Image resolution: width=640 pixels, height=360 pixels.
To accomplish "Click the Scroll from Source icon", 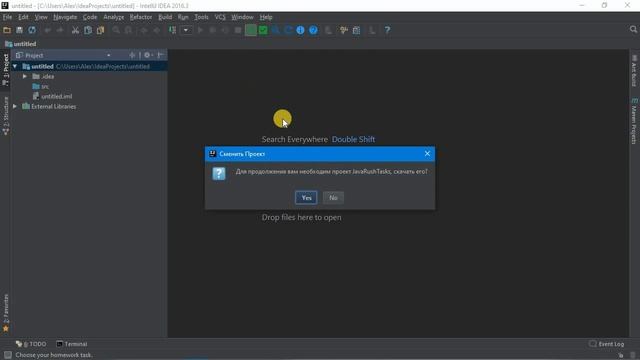I will click(x=132, y=55).
